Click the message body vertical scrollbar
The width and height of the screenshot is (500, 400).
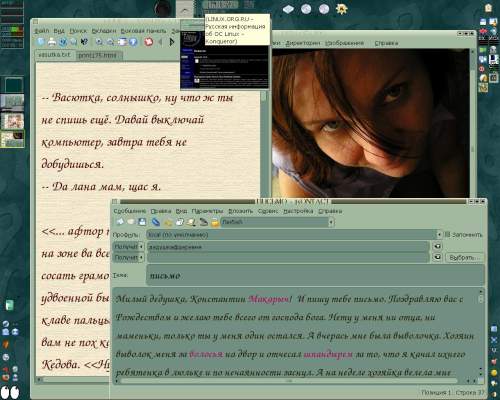[x=481, y=333]
